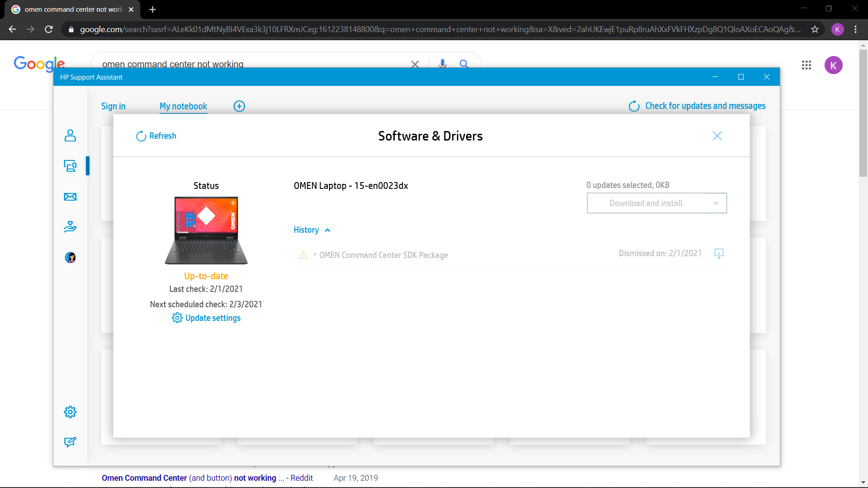
Task: Click the virtual agent avatar icon
Action: tap(70, 258)
